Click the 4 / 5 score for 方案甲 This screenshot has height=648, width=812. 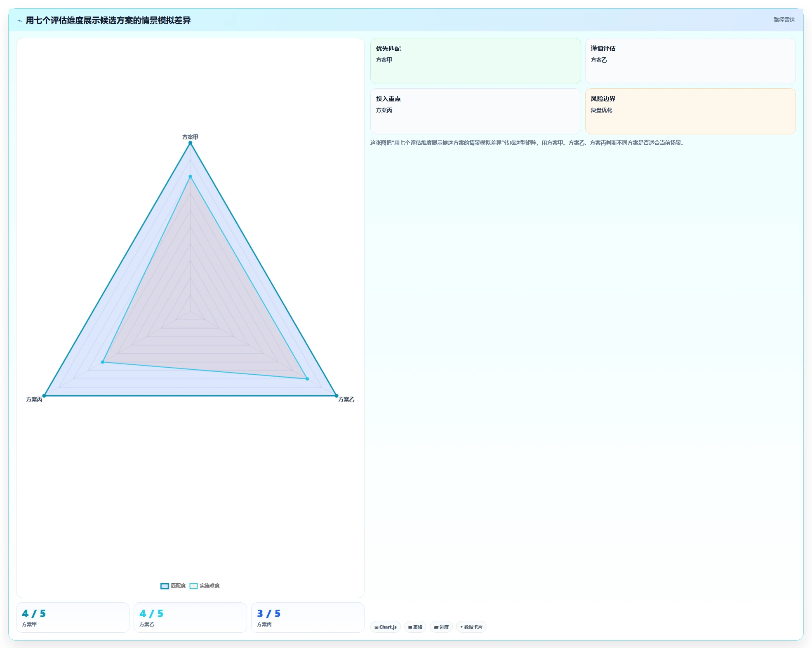click(34, 613)
